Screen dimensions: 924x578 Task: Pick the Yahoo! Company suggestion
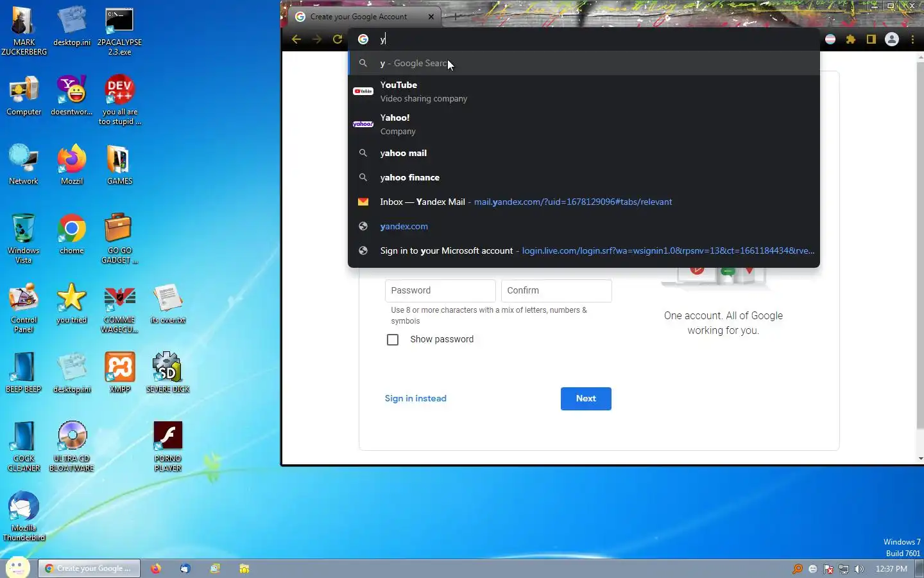pos(584,124)
